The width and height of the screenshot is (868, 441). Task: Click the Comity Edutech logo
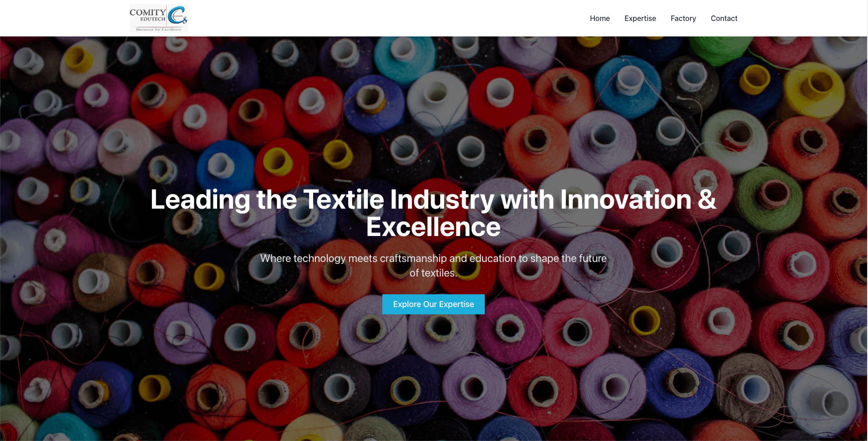pos(158,18)
